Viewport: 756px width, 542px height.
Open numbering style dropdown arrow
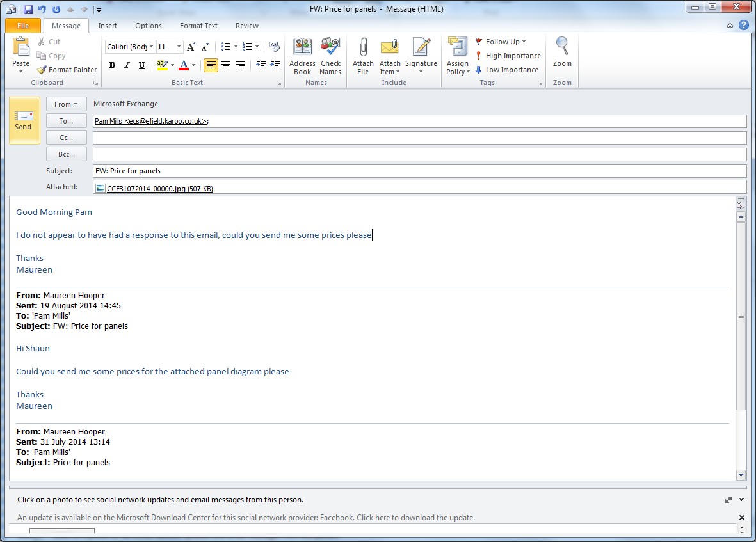click(x=257, y=47)
